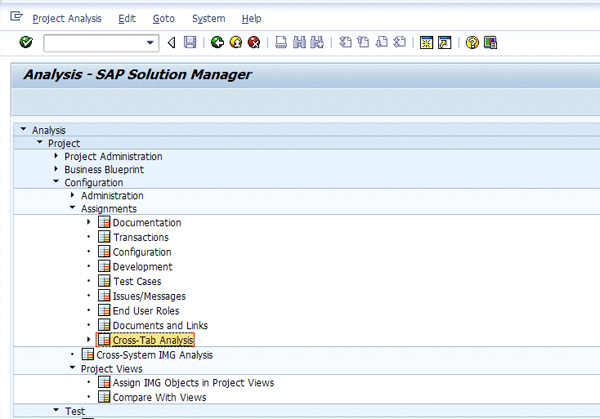The width and height of the screenshot is (600, 419).
Task: Click the yellow Exit icon
Action: click(x=235, y=43)
